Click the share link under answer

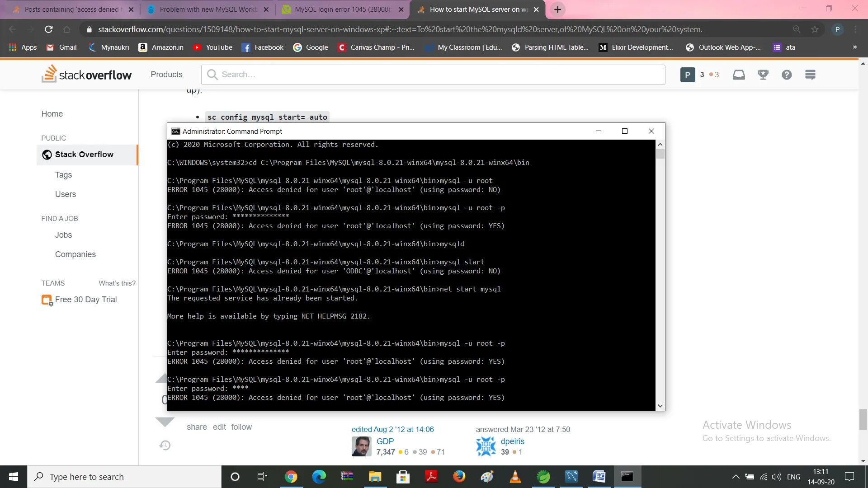click(197, 427)
